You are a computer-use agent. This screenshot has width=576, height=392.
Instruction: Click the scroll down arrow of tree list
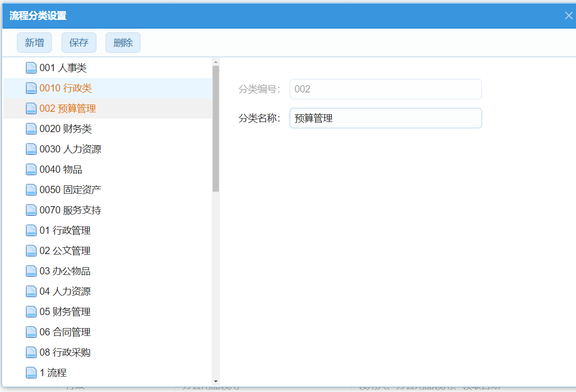click(216, 382)
